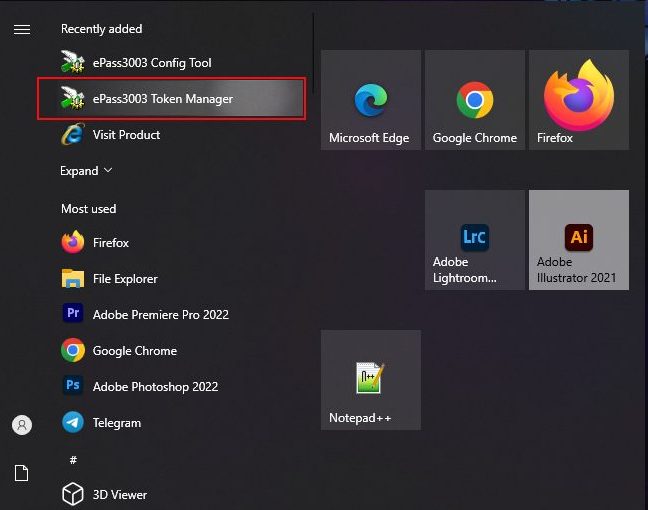
Task: Open the Documents icon in sidebar
Action: pyautogui.click(x=21, y=473)
